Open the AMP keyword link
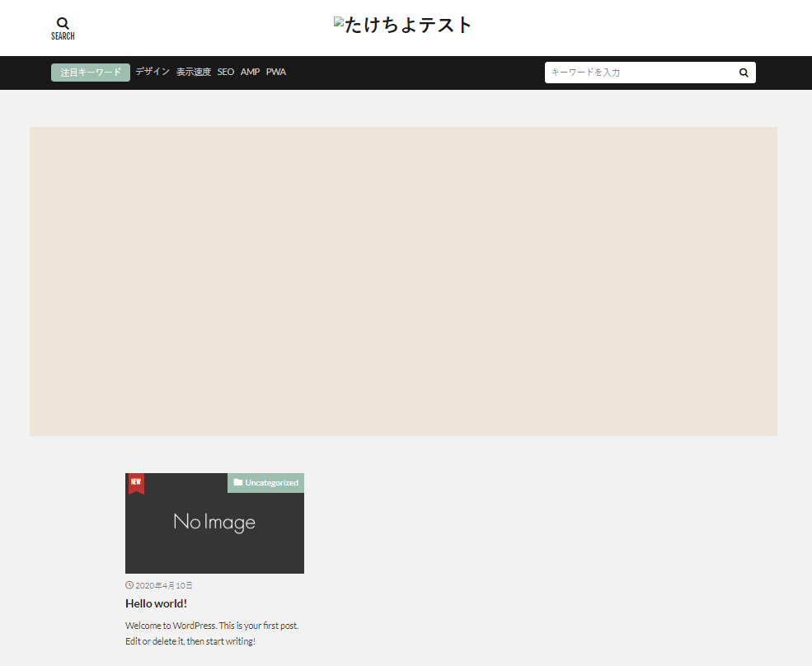The width and height of the screenshot is (812, 666). [x=250, y=73]
